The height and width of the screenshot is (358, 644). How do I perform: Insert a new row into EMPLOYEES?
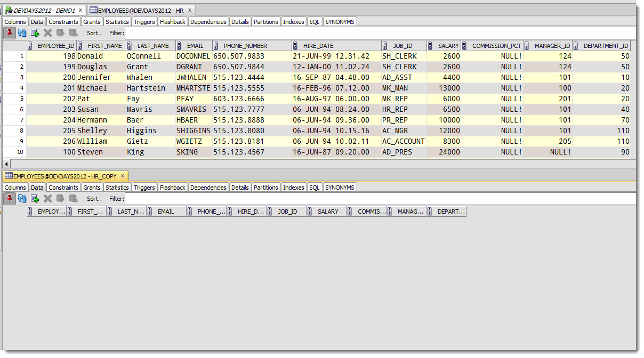pyautogui.click(x=35, y=32)
